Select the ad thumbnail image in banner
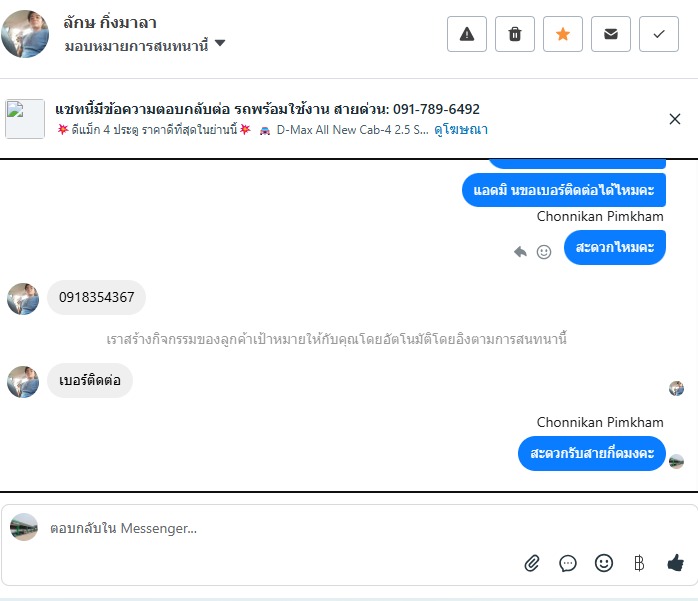Screen dimensions: 698x601 pos(24,119)
